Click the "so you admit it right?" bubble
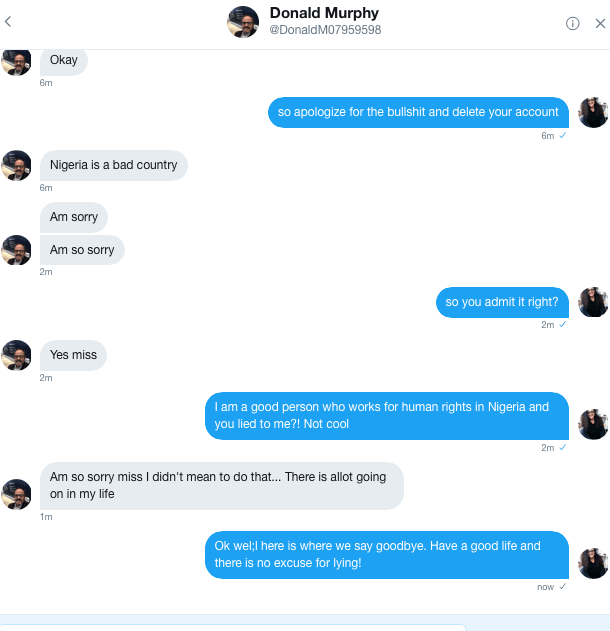 click(502, 302)
